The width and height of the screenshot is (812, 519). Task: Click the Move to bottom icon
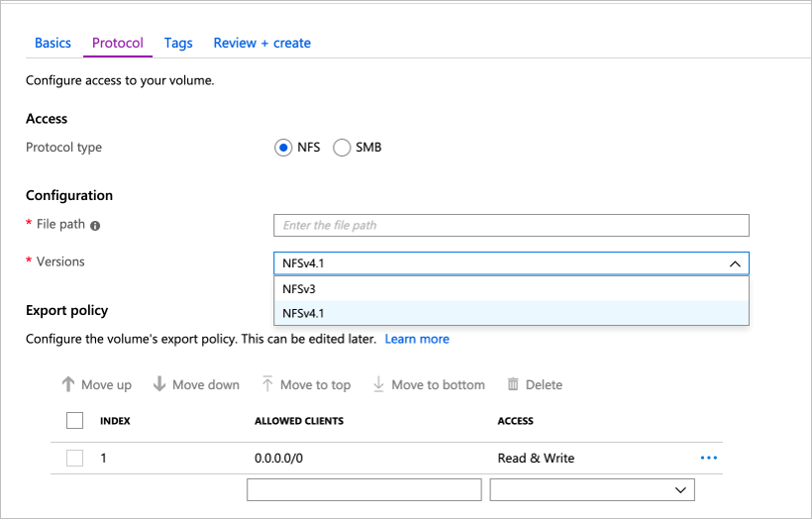click(x=378, y=384)
